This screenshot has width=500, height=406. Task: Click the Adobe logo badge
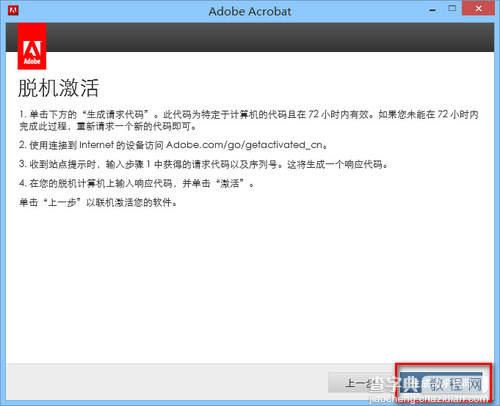click(32, 46)
